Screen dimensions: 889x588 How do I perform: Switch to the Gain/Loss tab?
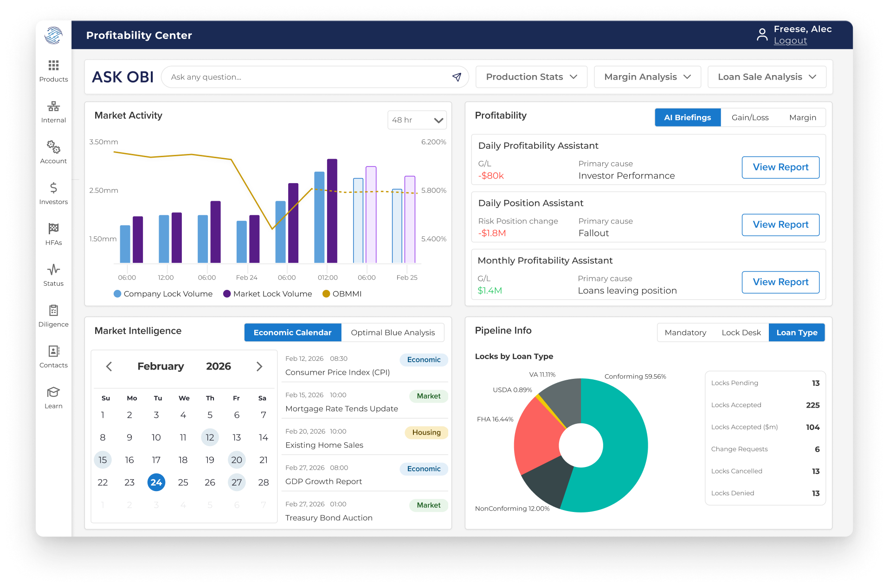[x=750, y=117]
